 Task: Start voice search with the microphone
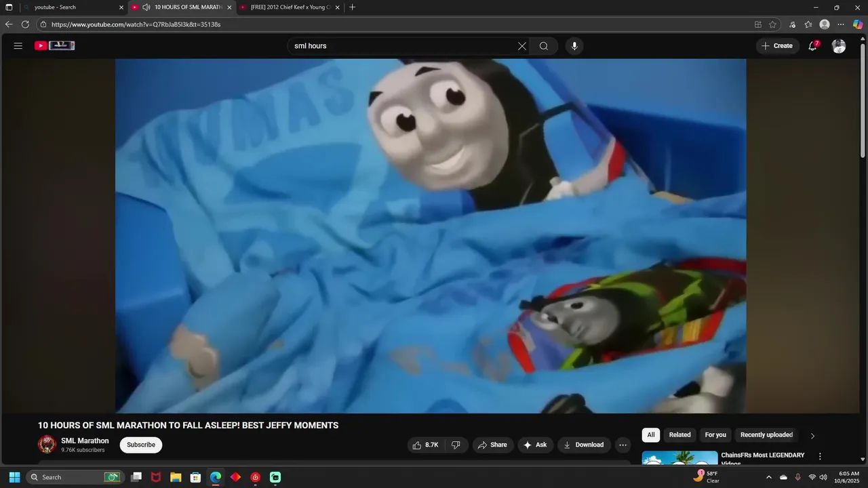pyautogui.click(x=574, y=46)
